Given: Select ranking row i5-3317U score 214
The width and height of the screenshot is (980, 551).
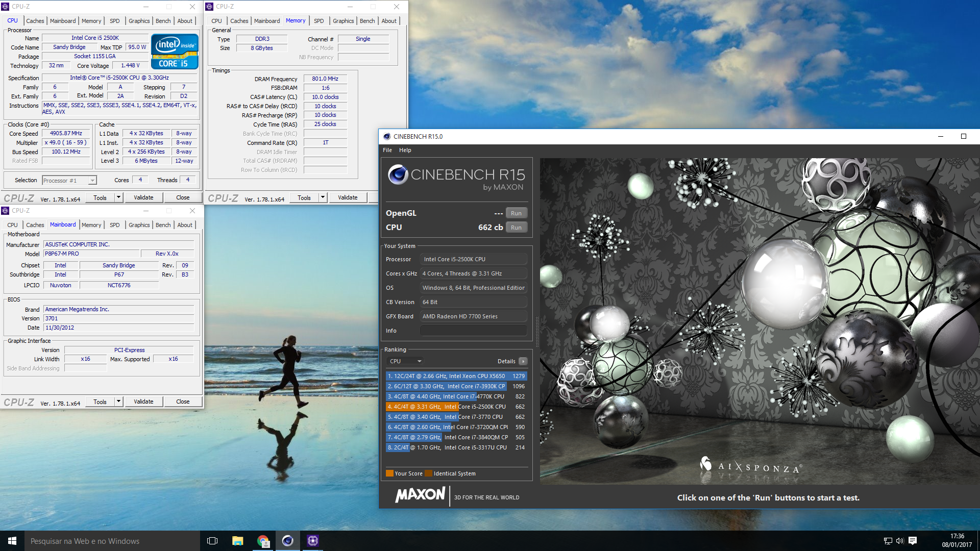Looking at the screenshot, I should point(456,447).
